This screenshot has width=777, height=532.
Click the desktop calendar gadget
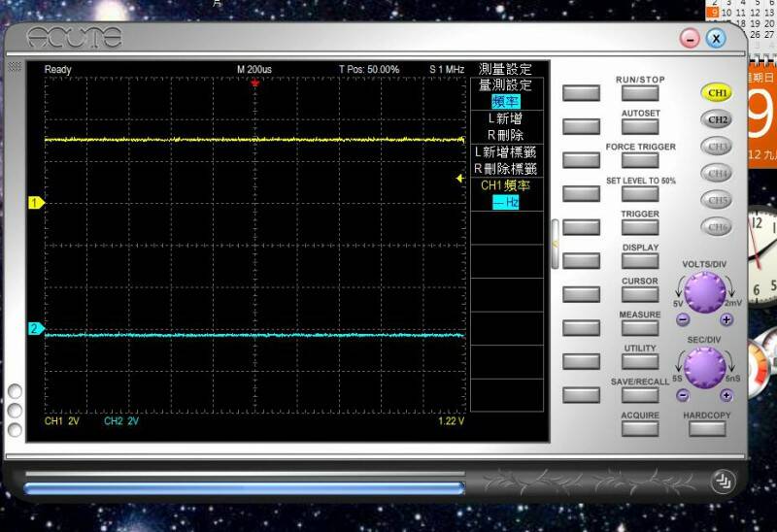click(x=762, y=116)
